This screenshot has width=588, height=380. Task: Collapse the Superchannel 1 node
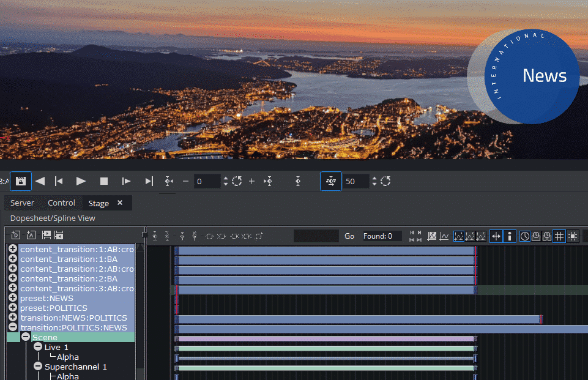click(38, 367)
